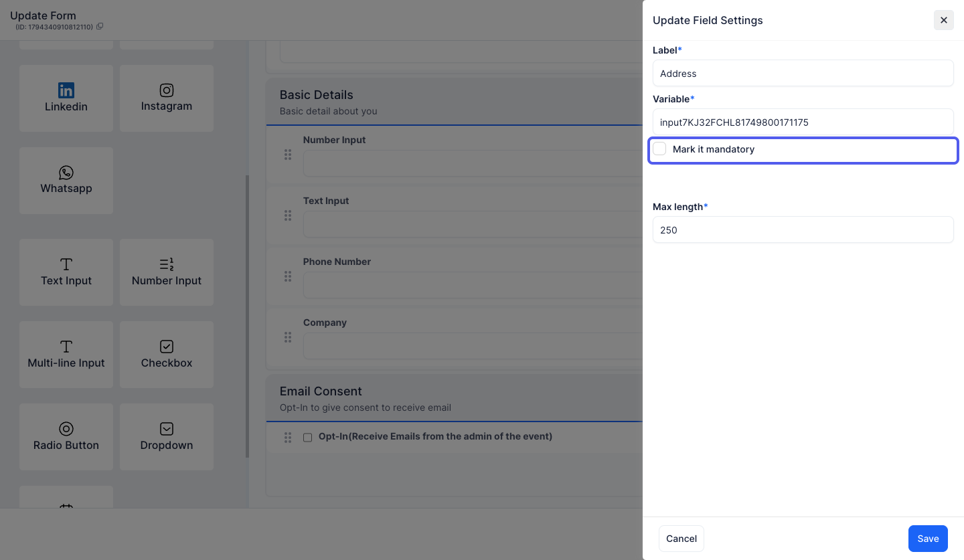Viewport: 964px width, 560px height.
Task: Click the Radio Button label text
Action: (66, 445)
